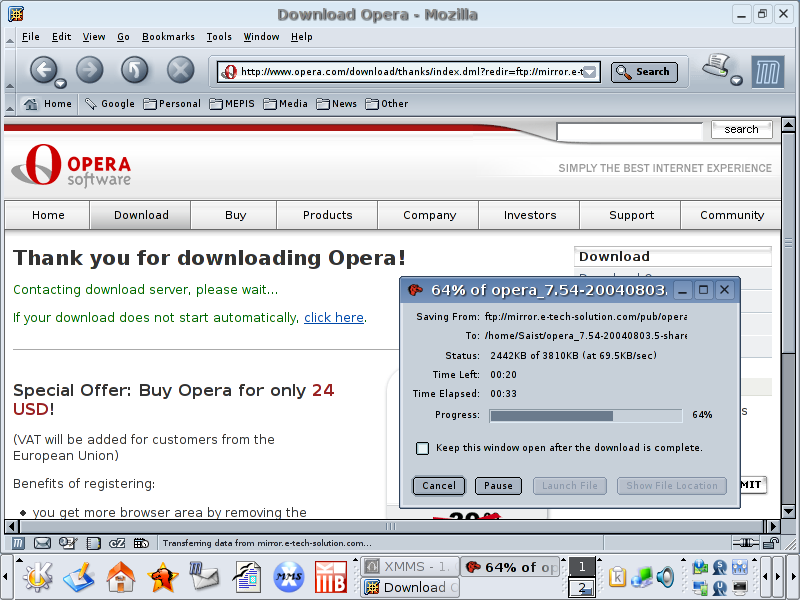
Task: Select the Download tab
Action: 139,215
